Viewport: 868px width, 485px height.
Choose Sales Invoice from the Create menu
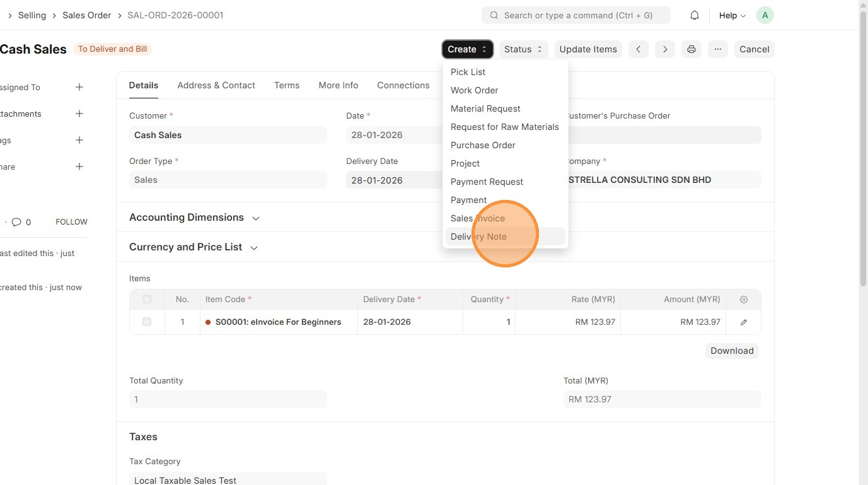pos(505,218)
